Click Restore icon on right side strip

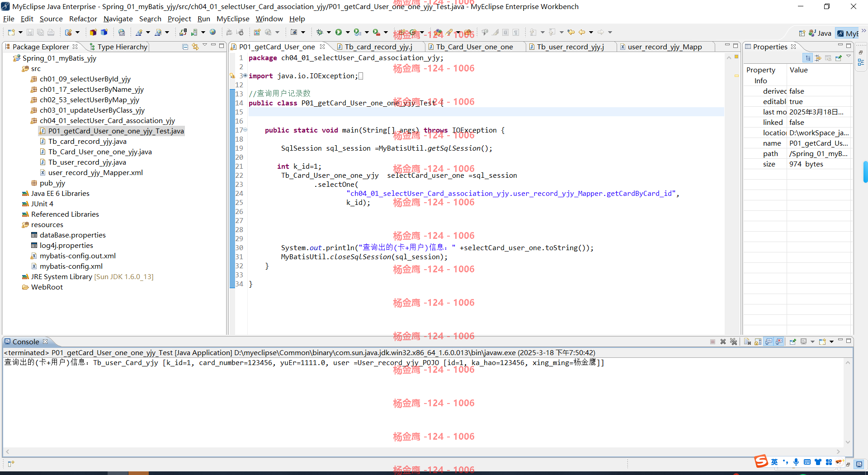(861, 52)
